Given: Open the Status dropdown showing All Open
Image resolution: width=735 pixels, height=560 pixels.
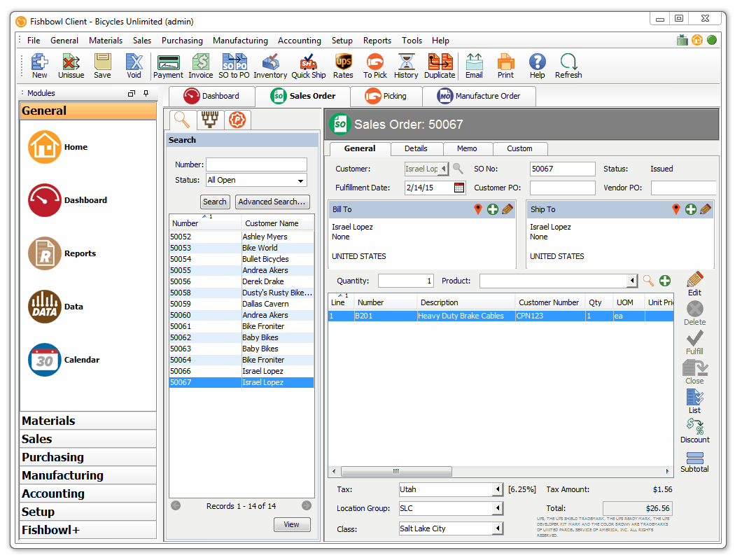Looking at the screenshot, I should (256, 181).
